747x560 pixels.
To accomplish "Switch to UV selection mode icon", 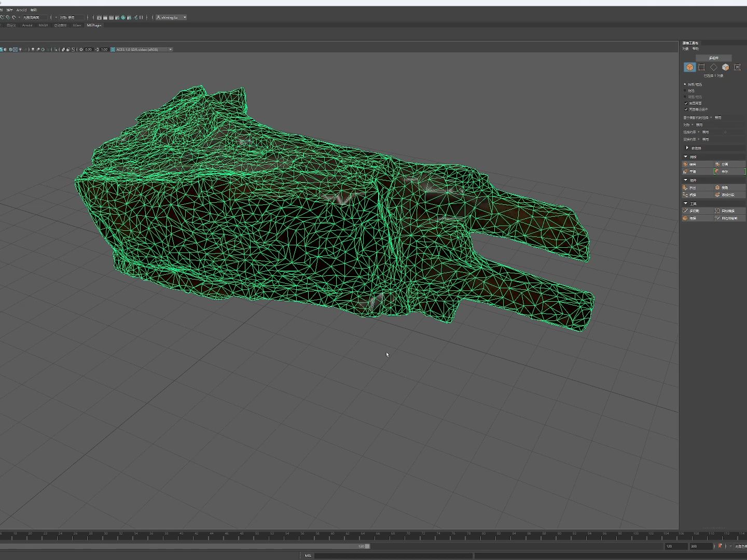I will tap(737, 67).
